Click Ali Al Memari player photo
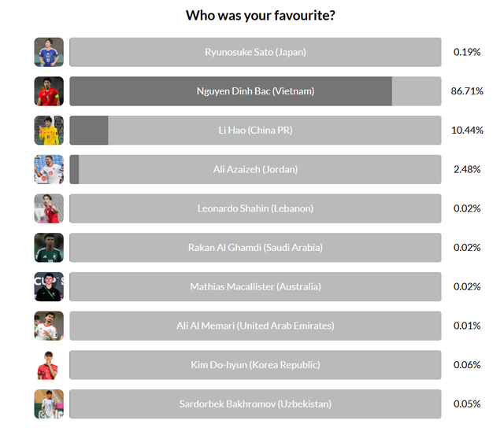Viewport: 504px width, 435px height. (49, 326)
